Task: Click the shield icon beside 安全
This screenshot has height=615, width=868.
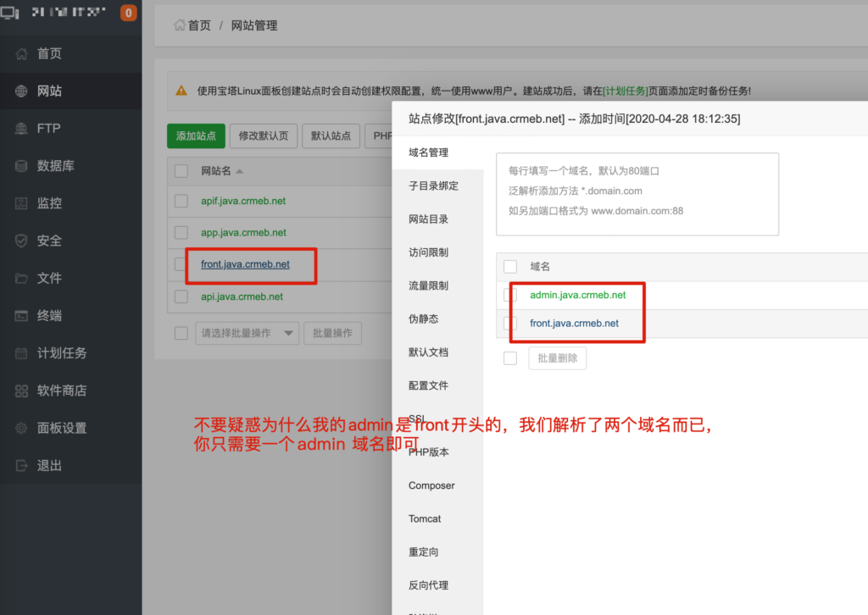Action: (x=21, y=241)
